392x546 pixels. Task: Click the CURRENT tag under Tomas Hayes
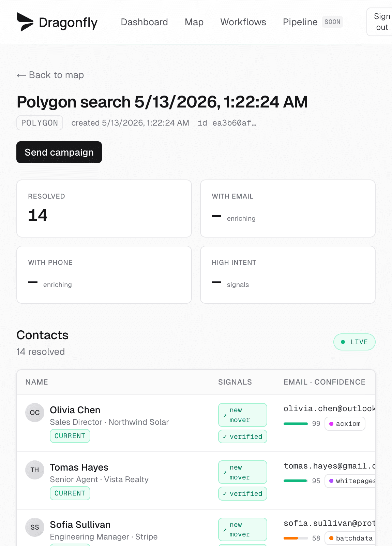pos(70,493)
